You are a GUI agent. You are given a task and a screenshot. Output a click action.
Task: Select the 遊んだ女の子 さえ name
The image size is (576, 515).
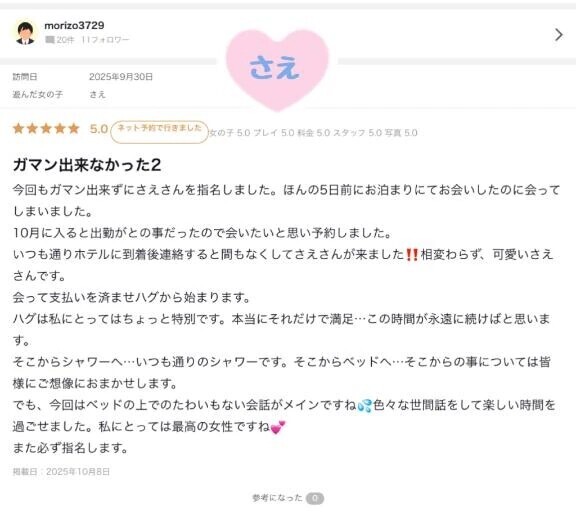click(97, 94)
